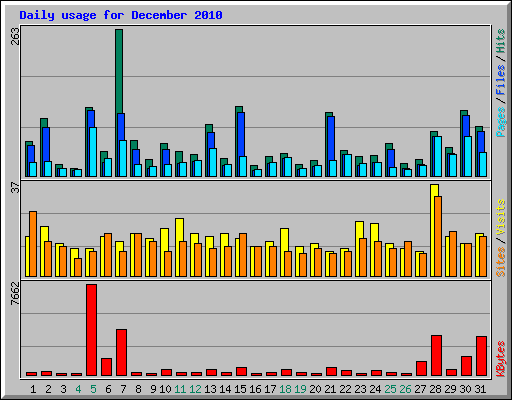Click day 18 weekend label
Screen dimensions: 512x400
(x=285, y=389)
